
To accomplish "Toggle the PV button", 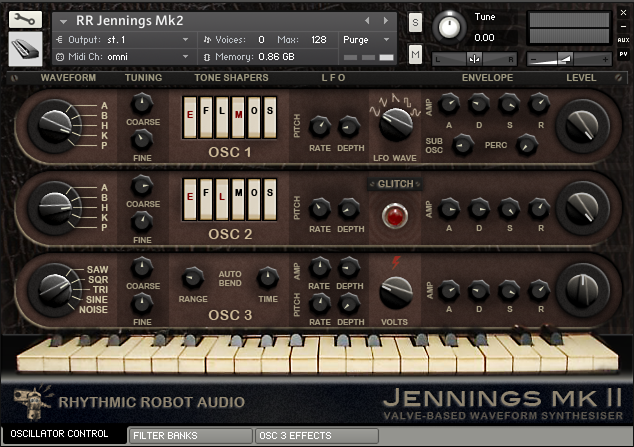I will click(x=623, y=54).
